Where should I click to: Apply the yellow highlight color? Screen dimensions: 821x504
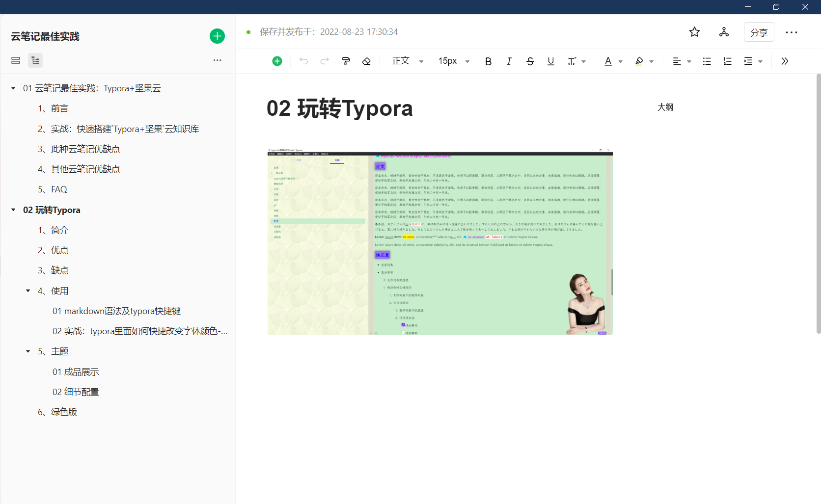pyautogui.click(x=639, y=61)
